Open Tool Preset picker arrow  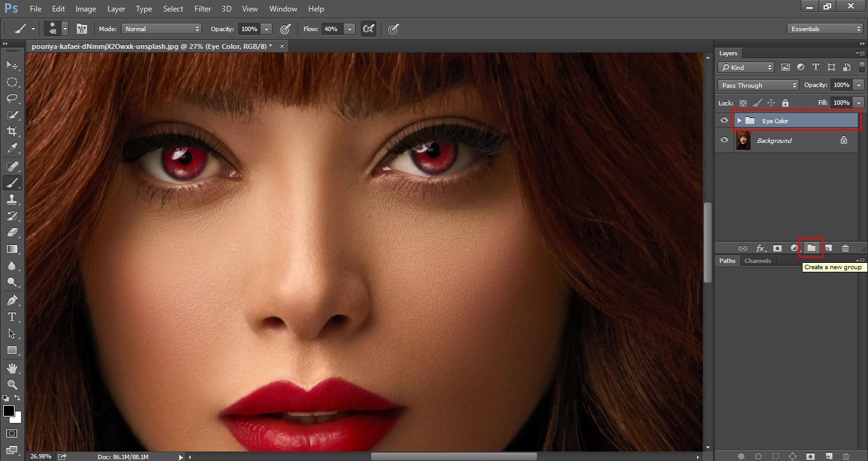click(33, 29)
